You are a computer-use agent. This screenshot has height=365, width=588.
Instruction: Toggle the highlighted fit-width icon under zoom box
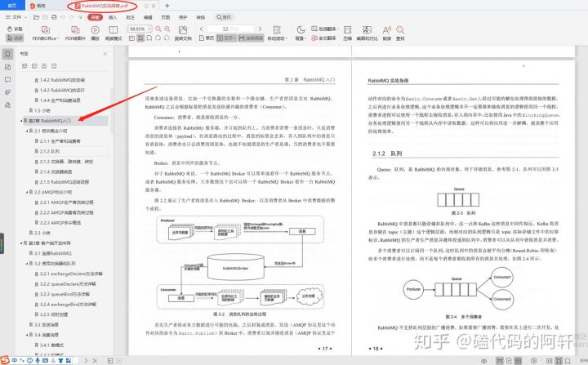(140, 38)
